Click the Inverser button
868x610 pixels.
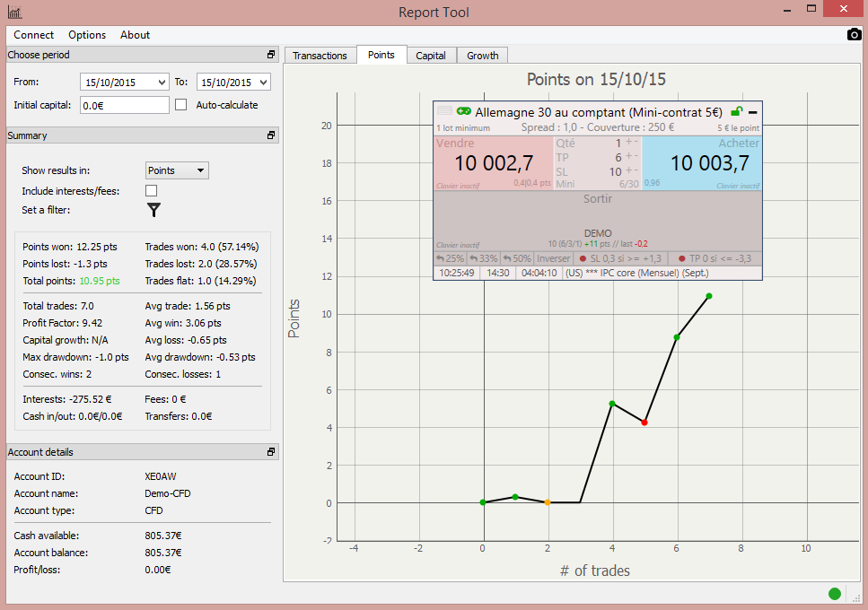(x=553, y=258)
